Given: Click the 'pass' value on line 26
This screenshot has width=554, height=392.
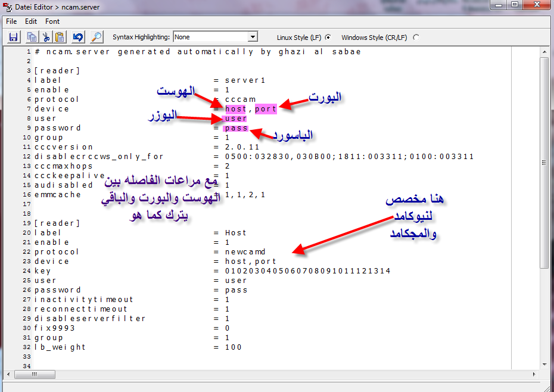Looking at the screenshot, I should [236, 290].
